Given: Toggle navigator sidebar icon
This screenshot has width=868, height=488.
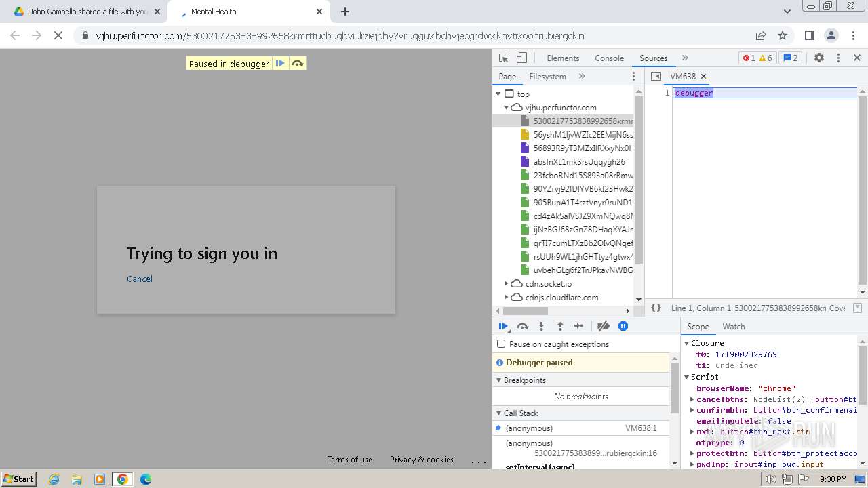Looking at the screenshot, I should pos(656,77).
